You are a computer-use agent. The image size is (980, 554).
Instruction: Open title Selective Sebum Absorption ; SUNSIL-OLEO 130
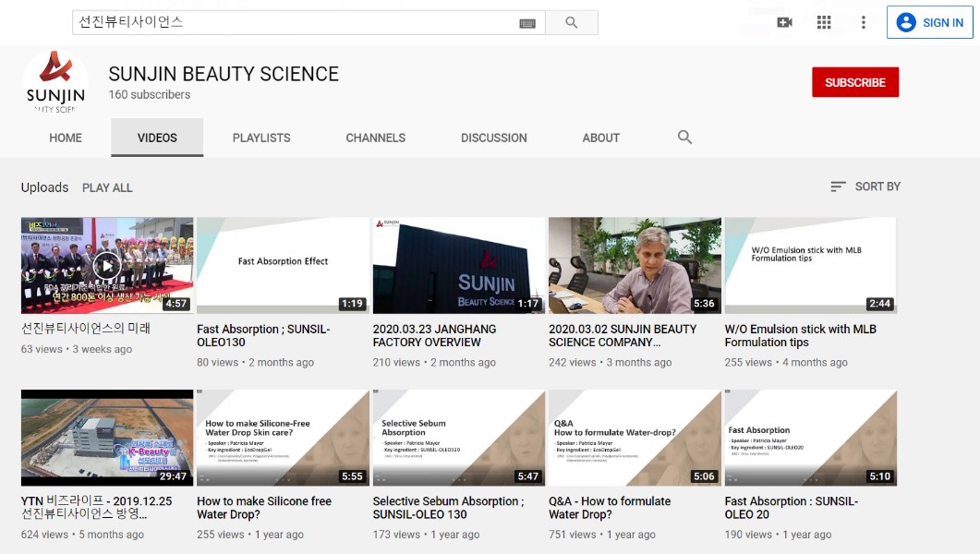[448, 508]
